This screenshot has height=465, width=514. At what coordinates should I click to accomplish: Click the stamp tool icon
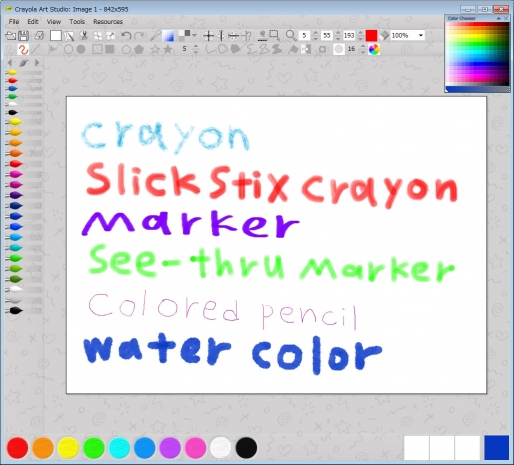pyautogui.click(x=262, y=36)
